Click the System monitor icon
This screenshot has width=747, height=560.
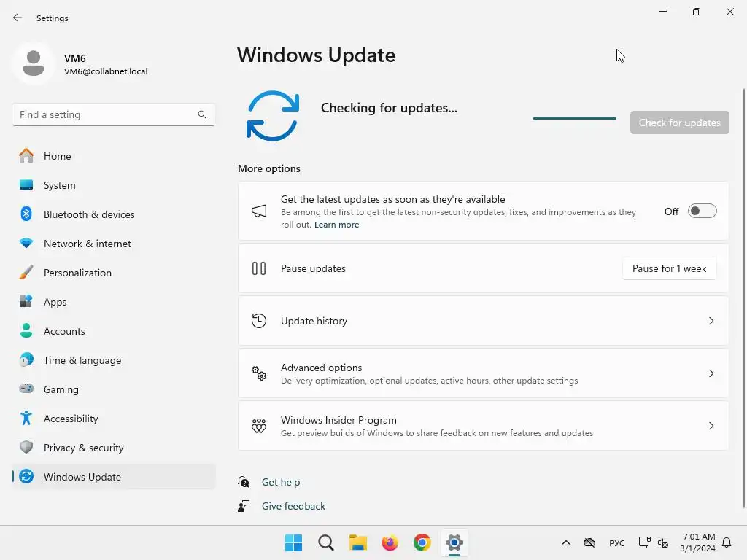(x=26, y=184)
